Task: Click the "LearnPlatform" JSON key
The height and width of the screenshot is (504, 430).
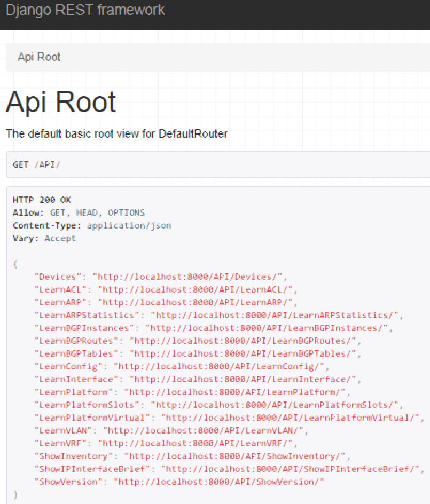Action: point(74,392)
